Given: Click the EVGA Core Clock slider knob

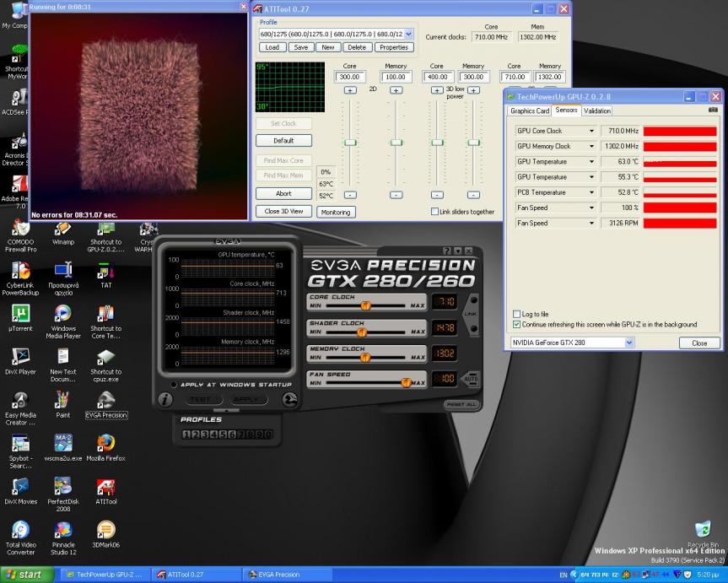Looking at the screenshot, I should [365, 305].
